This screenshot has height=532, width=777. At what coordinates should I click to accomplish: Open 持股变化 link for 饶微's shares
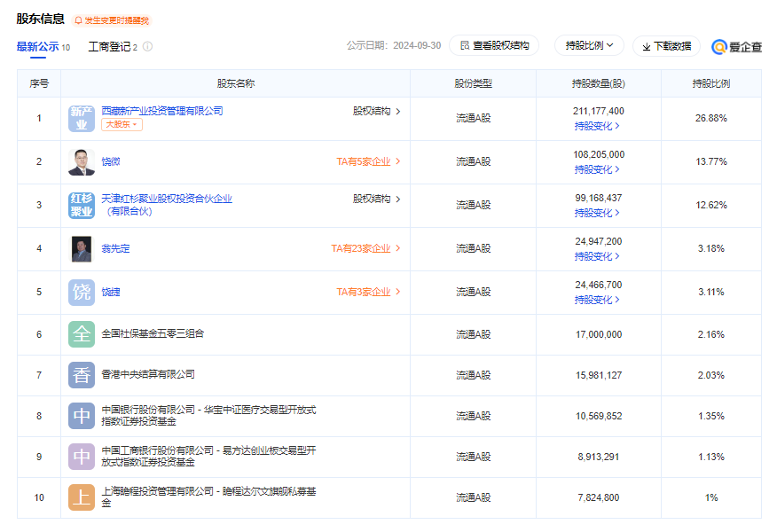(x=597, y=169)
